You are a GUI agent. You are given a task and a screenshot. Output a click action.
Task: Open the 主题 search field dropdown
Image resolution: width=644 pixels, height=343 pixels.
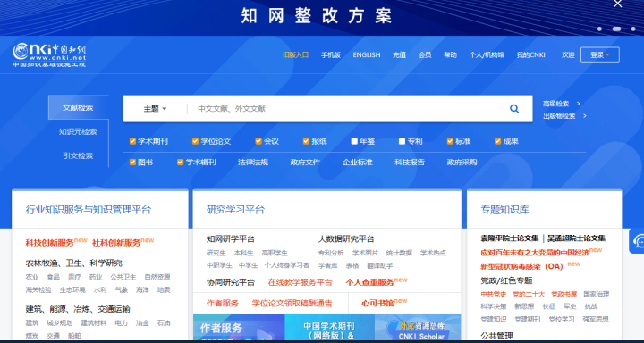tap(155, 109)
